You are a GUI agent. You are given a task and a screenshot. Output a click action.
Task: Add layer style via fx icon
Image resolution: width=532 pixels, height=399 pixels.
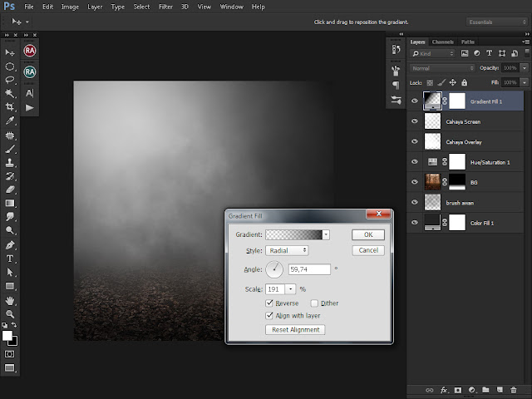coord(443,390)
